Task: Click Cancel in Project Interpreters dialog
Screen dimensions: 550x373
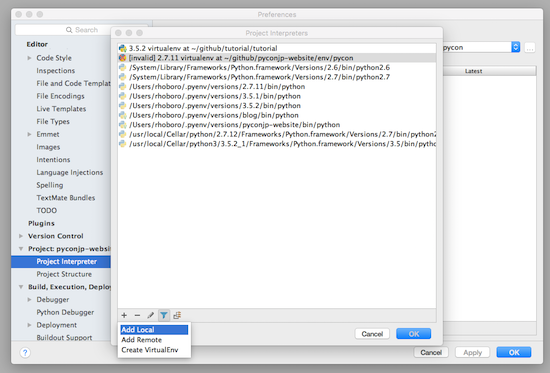Action: click(372, 334)
